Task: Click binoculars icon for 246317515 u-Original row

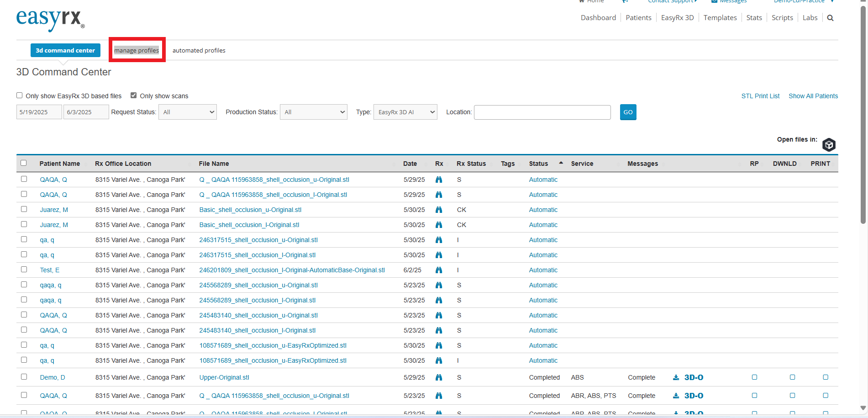Action: [439, 240]
